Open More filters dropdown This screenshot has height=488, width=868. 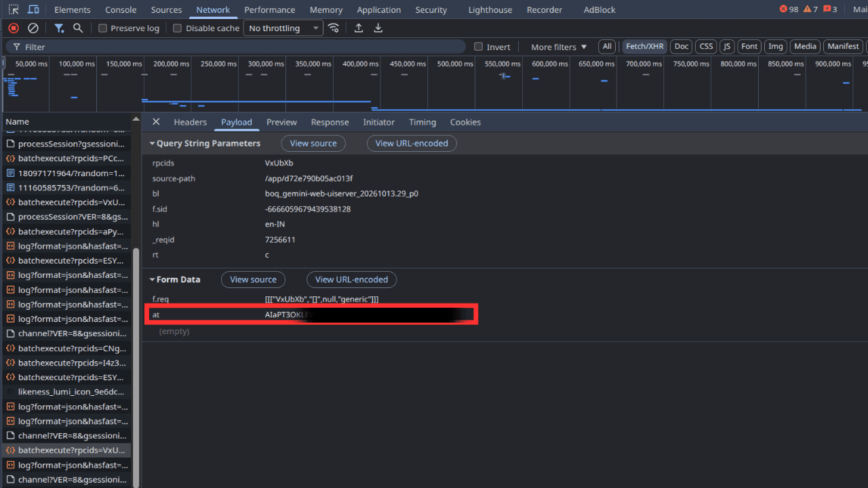point(559,47)
